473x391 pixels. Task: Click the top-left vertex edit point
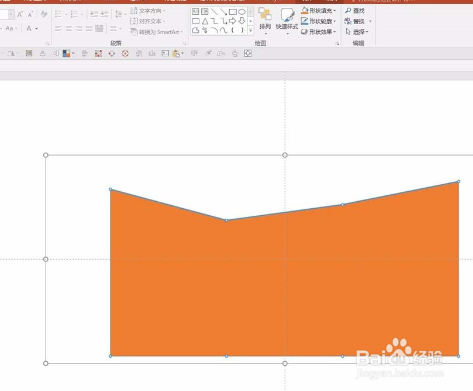click(x=111, y=189)
